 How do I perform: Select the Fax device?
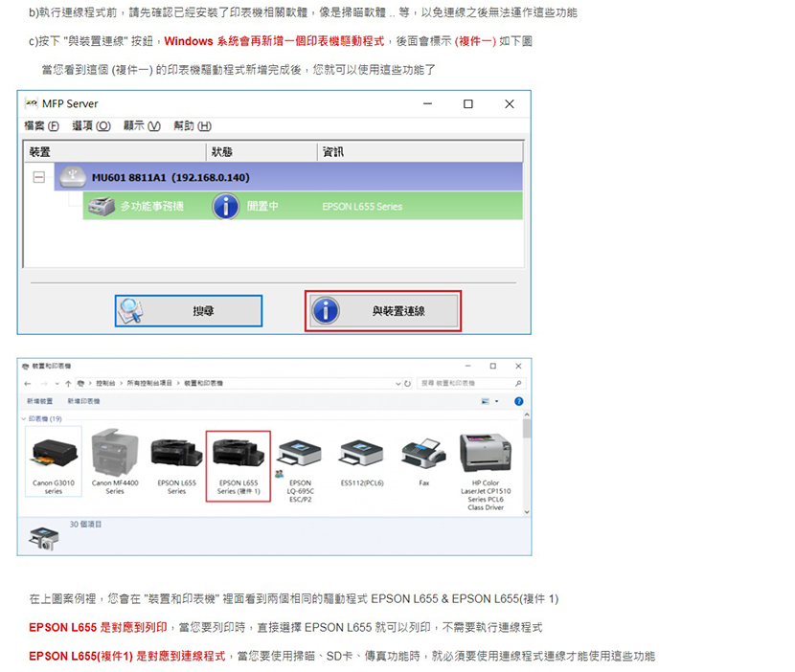(x=424, y=461)
